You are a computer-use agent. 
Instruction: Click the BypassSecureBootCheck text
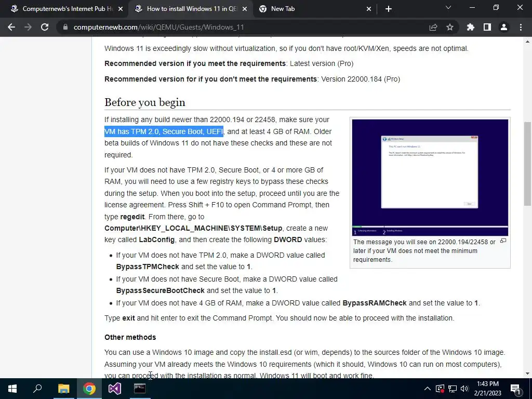point(161,291)
